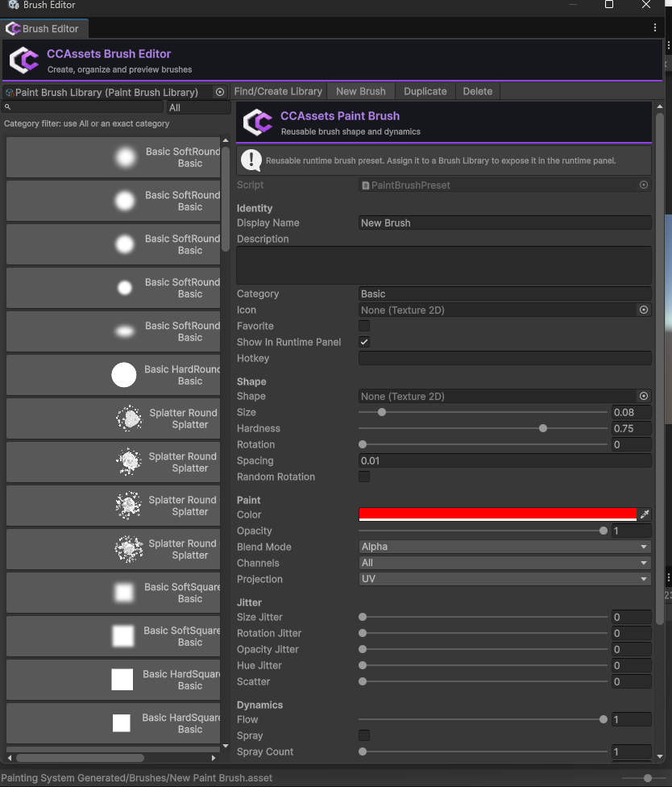The image size is (672, 787).
Task: Click the Opacity slider handle
Action: tap(604, 531)
